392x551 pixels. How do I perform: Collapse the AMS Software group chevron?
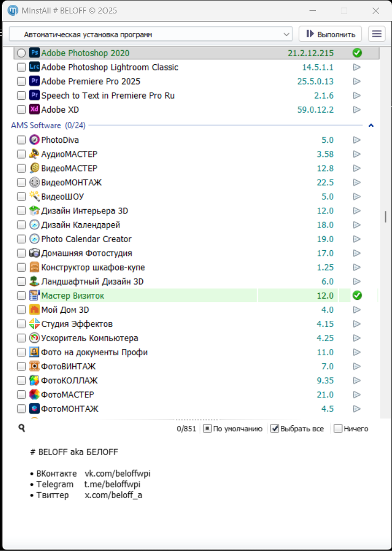(371, 126)
